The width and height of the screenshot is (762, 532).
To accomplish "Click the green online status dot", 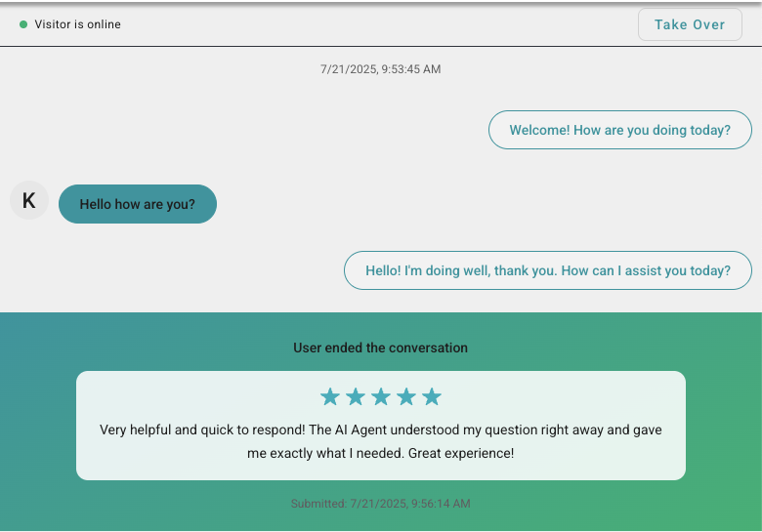I will coord(23,24).
